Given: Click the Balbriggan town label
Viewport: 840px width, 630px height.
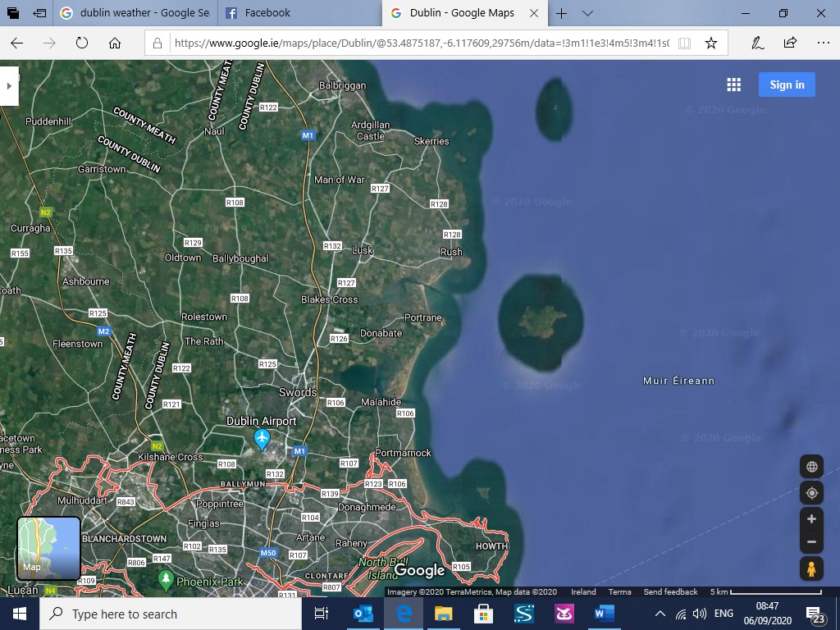Looking at the screenshot, I should coord(342,85).
